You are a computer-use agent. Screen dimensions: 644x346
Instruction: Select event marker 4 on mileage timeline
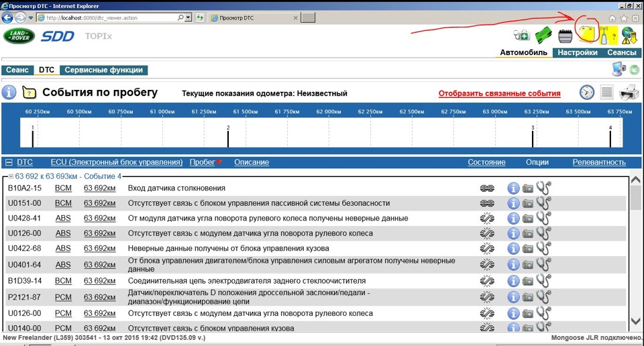click(610, 136)
